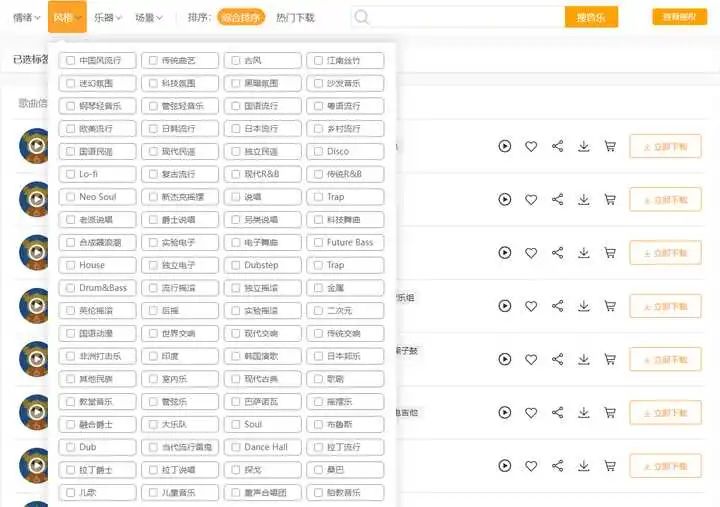
Task: Select the House style checkbox
Action: coord(70,265)
